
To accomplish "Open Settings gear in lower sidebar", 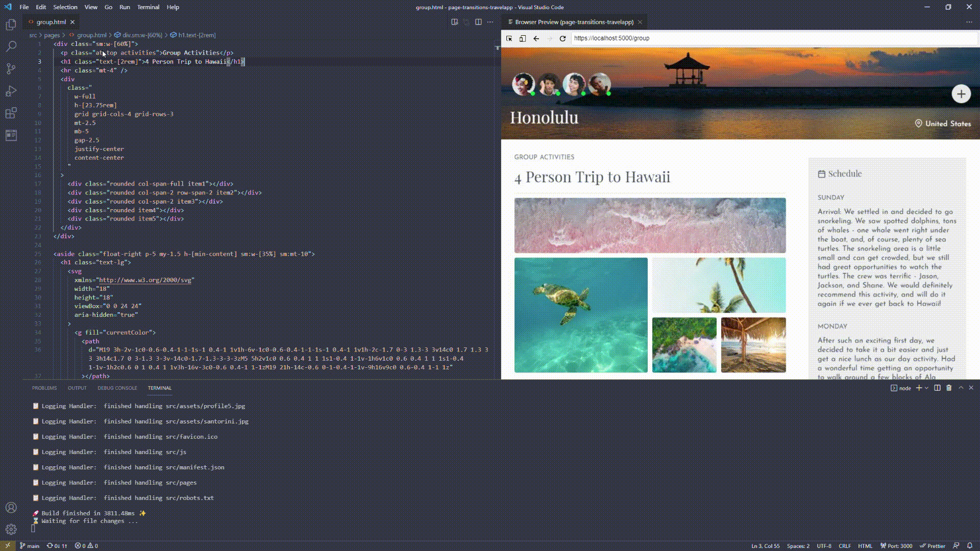I will [x=11, y=529].
